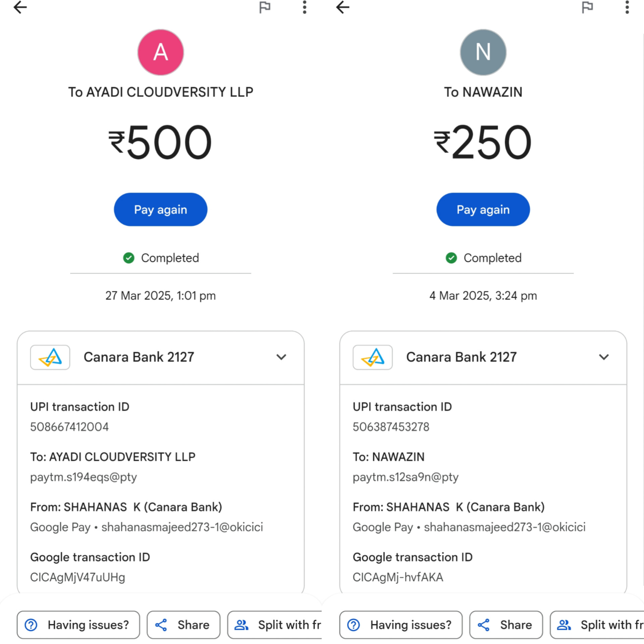Tap Having issues? on the ₹250 receipt

(401, 625)
